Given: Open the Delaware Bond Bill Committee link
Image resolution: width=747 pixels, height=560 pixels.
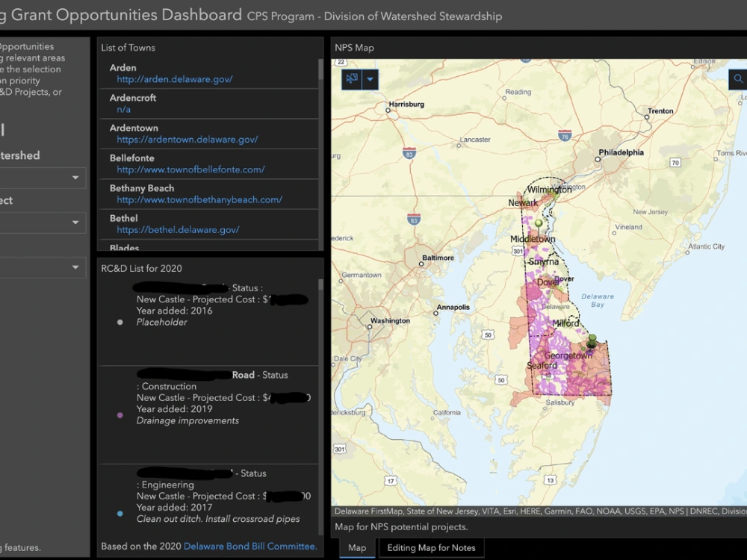Looking at the screenshot, I should point(250,547).
